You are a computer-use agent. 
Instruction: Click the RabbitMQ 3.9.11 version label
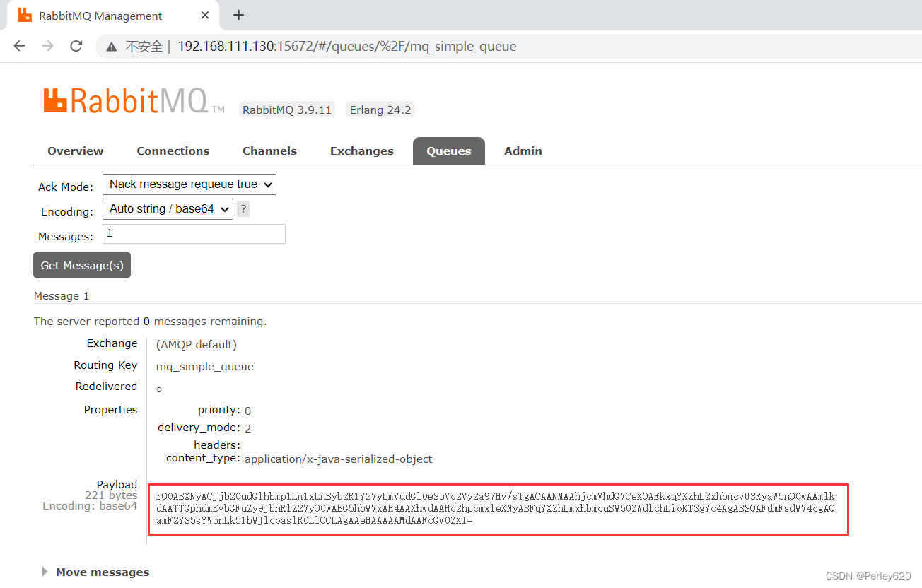(x=286, y=110)
